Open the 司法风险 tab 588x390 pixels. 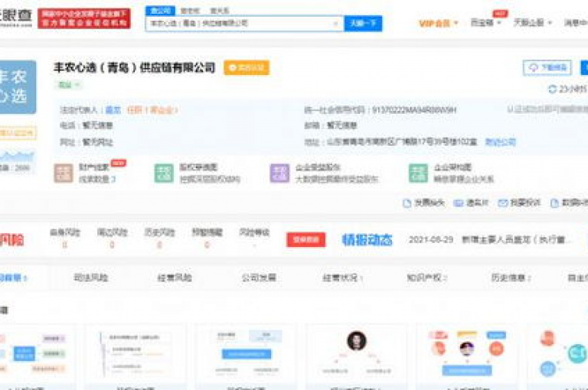pyautogui.click(x=91, y=278)
